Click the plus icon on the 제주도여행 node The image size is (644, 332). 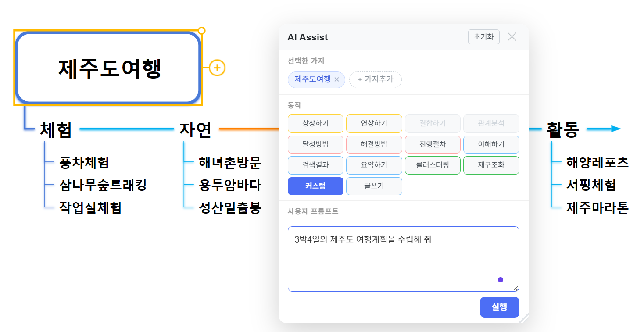pos(216,68)
